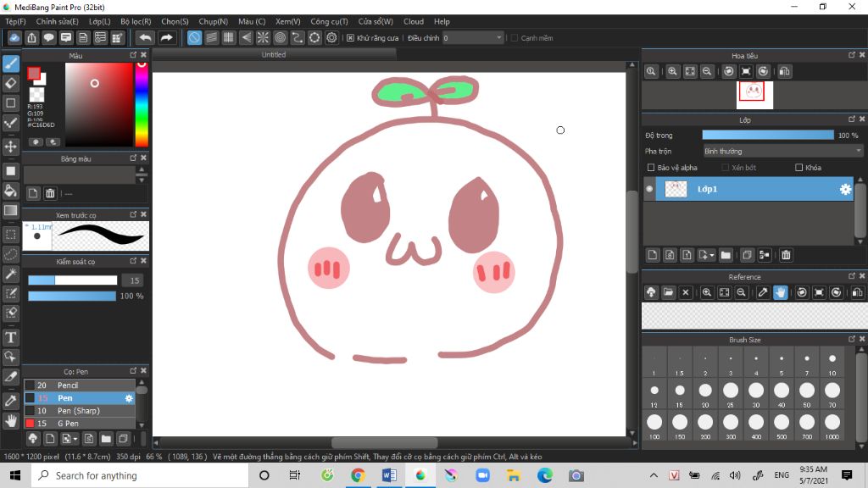Select the Bucket fill tool
This screenshot has width=868, height=488.
pos(11,191)
